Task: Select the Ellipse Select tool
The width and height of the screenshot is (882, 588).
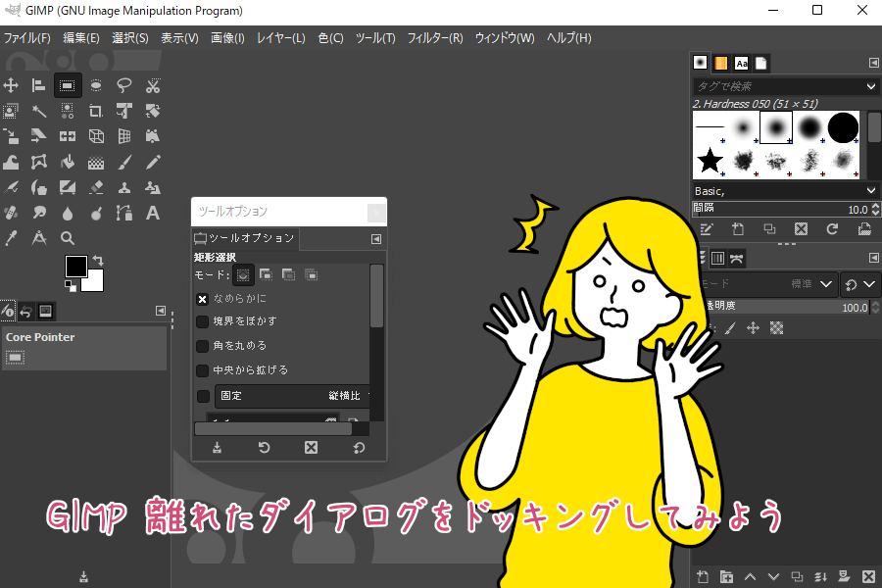Action: [96, 85]
